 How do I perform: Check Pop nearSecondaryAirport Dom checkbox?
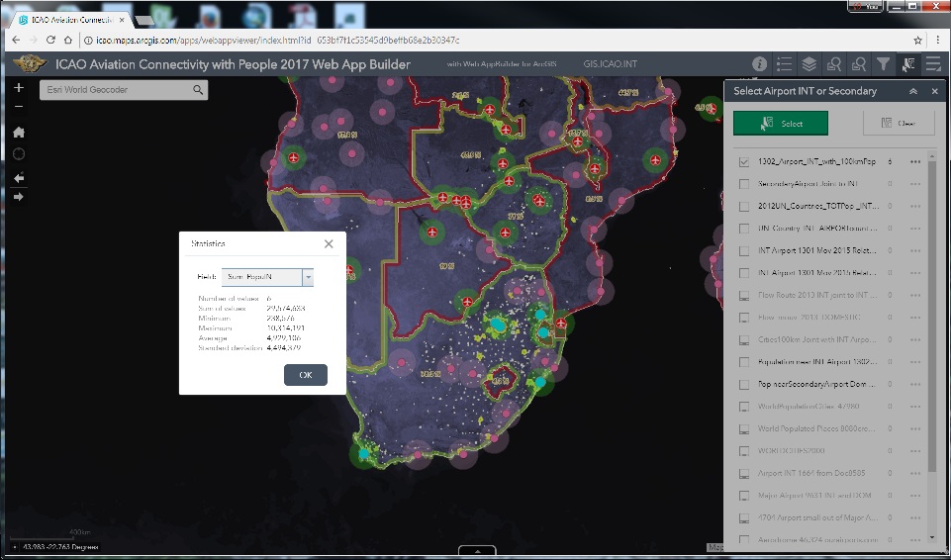[x=744, y=384]
